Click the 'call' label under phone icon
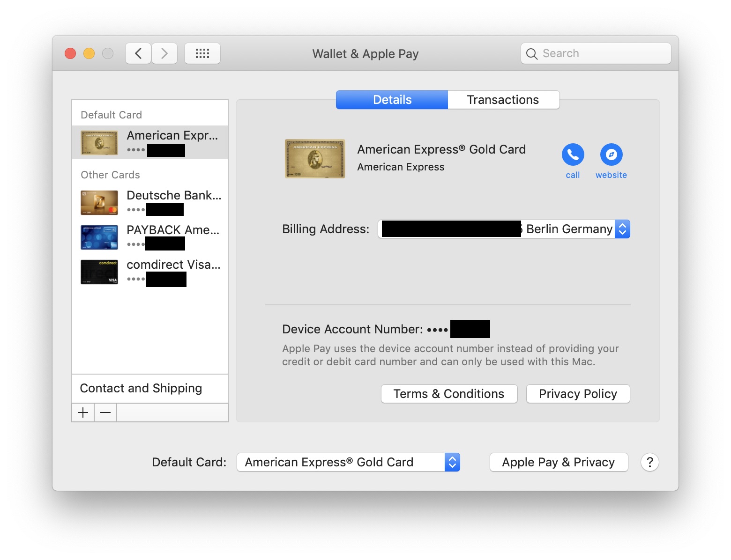Screen dimensions: 731x560 [x=573, y=175]
